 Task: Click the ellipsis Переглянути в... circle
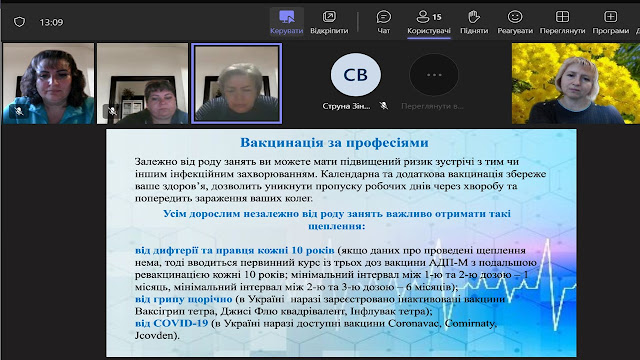tap(434, 75)
